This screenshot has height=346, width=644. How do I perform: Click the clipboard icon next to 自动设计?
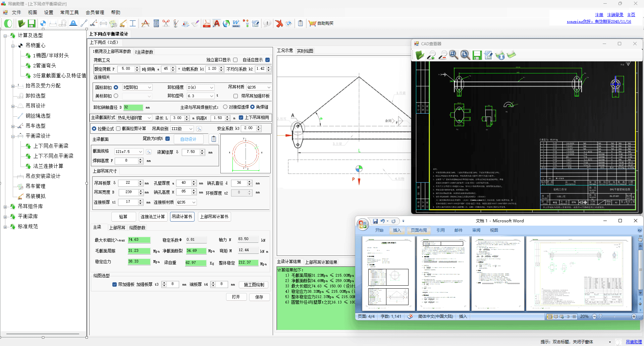coord(213,139)
